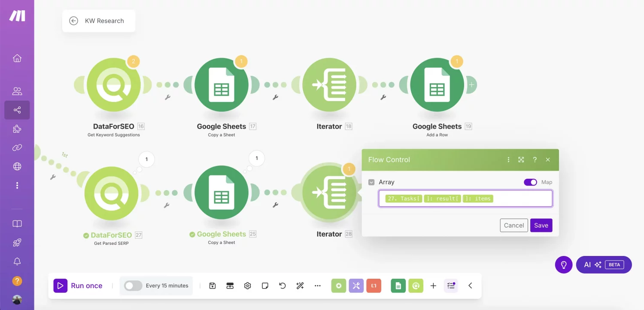Viewport: 644px width, 310px height.
Task: Open the sidebar More three-dots menu
Action: [x=17, y=185]
